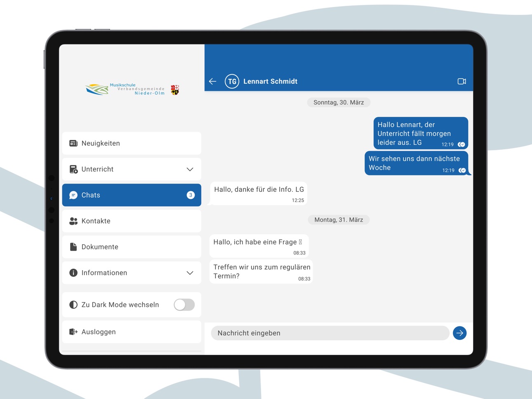
Task: Click the 'Sonntag, 30. März' date label
Action: click(339, 102)
